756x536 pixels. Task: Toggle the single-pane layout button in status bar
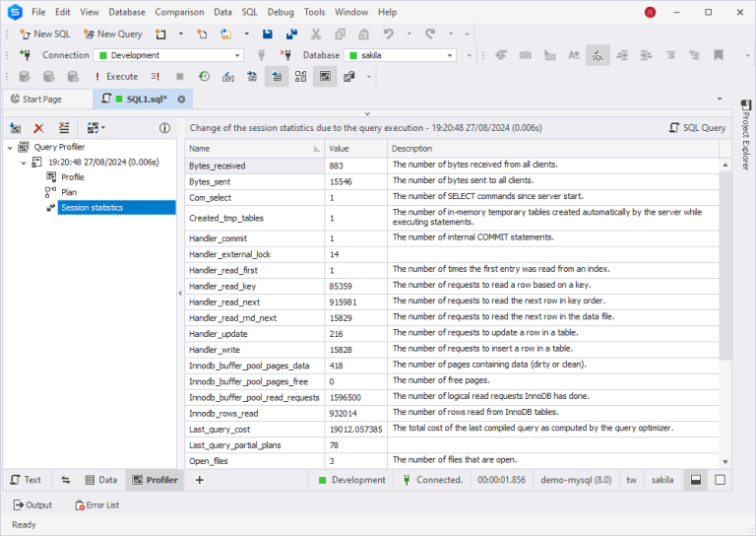[x=720, y=480]
